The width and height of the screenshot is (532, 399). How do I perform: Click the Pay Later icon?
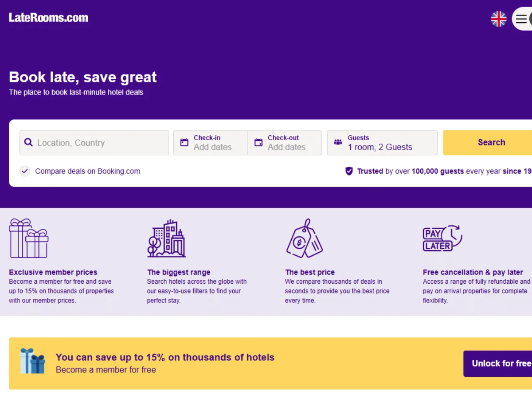(x=442, y=239)
